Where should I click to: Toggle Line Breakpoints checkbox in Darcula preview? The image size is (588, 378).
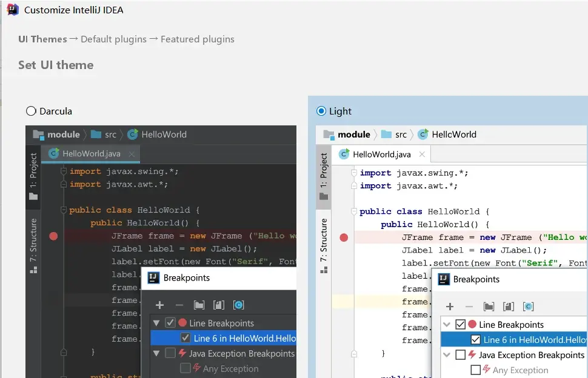(x=170, y=322)
